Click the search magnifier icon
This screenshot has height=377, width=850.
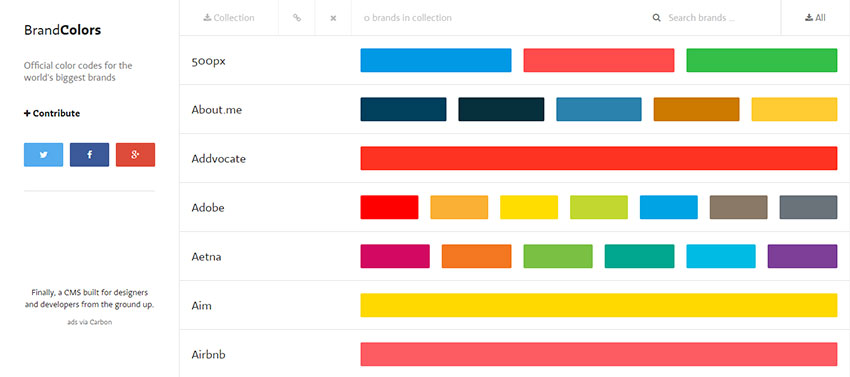point(656,18)
